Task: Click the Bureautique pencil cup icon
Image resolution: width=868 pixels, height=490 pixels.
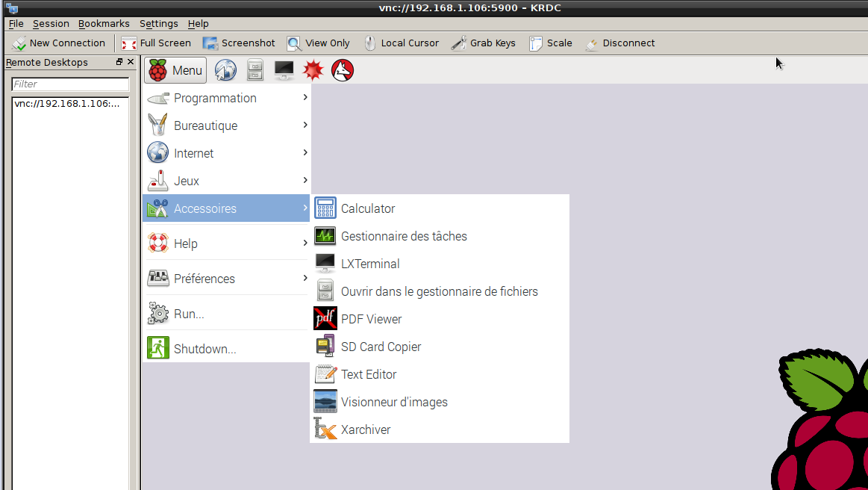Action: pos(157,125)
